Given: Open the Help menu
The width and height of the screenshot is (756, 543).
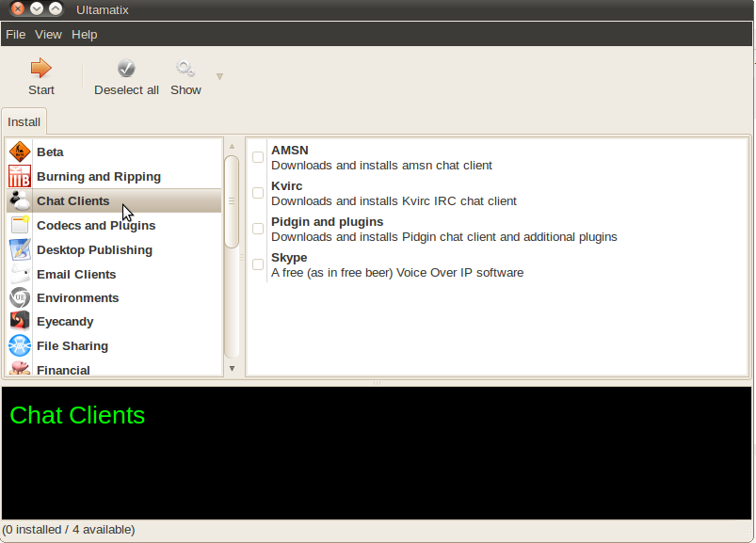Looking at the screenshot, I should coord(85,35).
